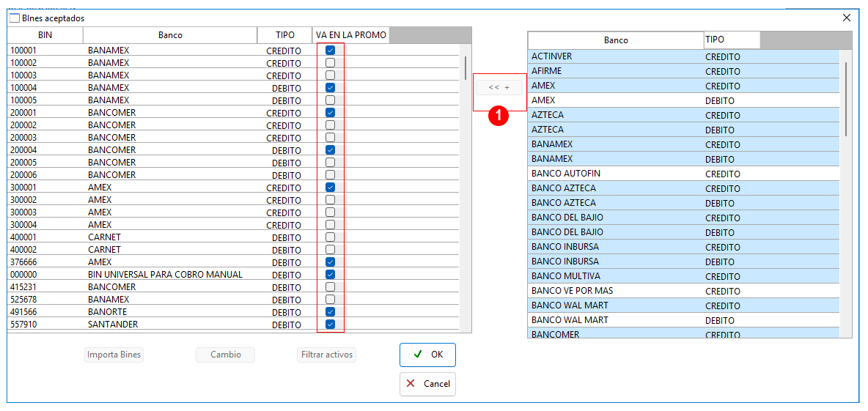Click the left table vertical scrollbar thumb
The image size is (868, 411).
pyautogui.click(x=466, y=67)
